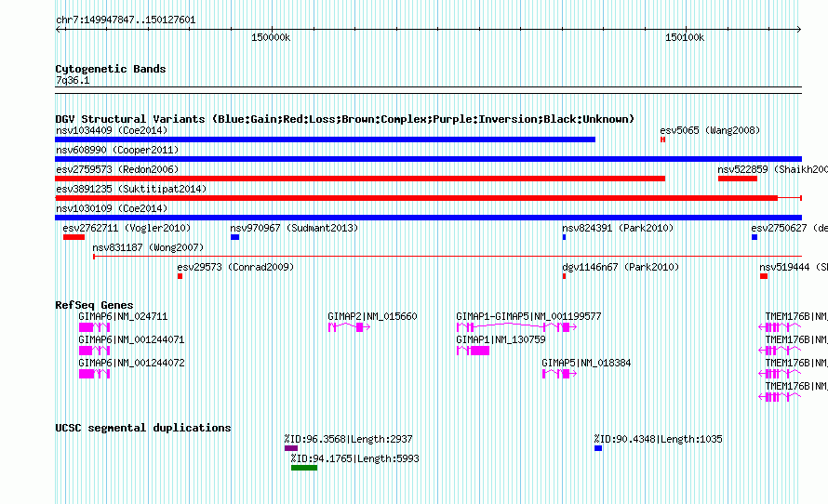
Task: Click the esv5065 (Wang2008) small red marker
Action: click(662, 139)
